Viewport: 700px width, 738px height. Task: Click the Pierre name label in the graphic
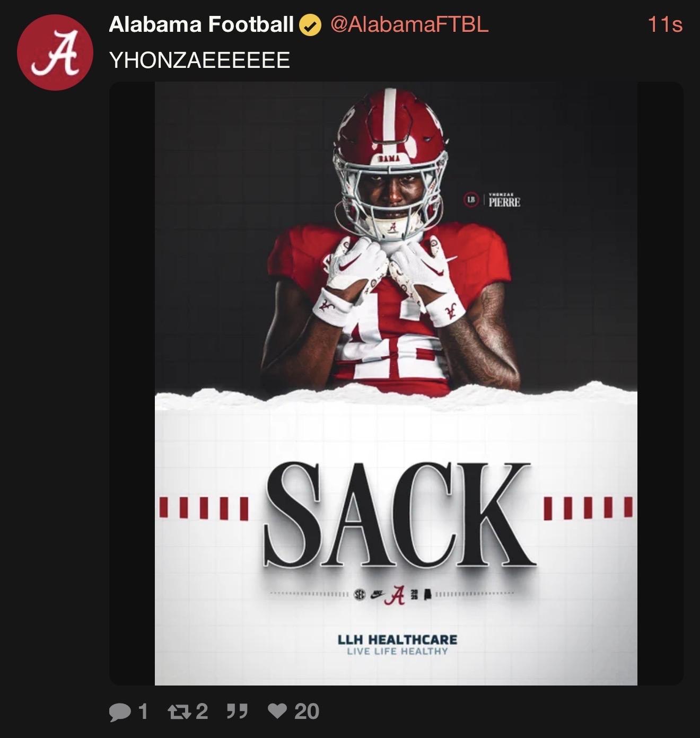[504, 201]
